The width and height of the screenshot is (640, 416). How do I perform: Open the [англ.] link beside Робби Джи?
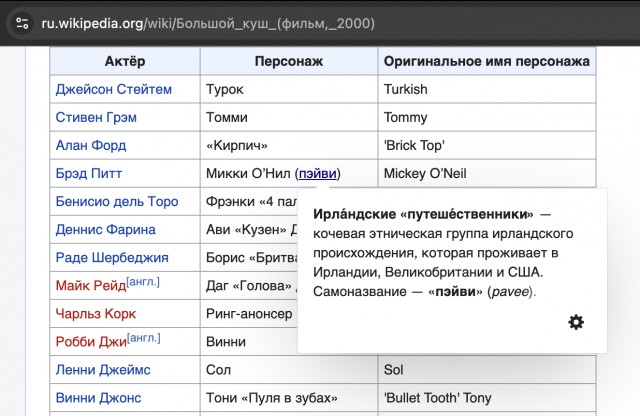point(144,338)
